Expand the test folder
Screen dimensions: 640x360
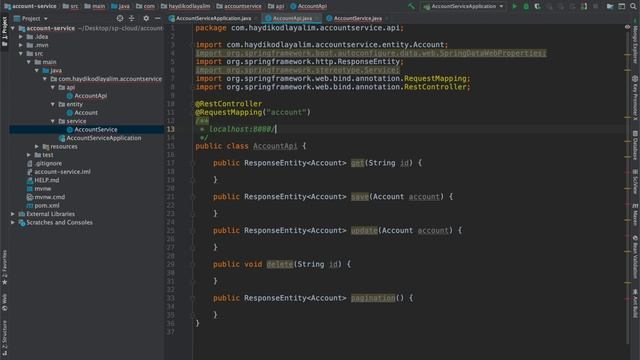(29, 155)
